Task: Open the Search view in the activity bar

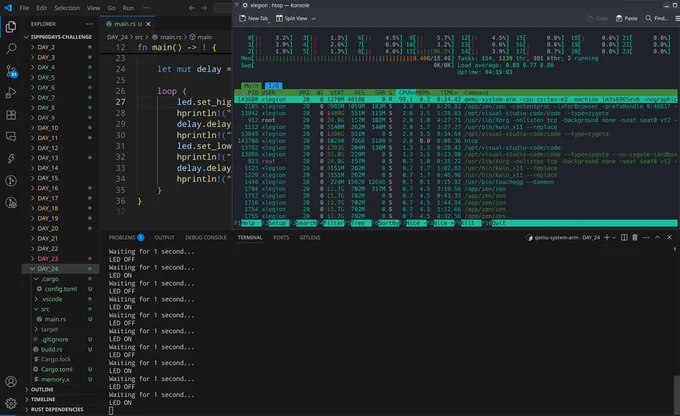Action: [x=11, y=48]
